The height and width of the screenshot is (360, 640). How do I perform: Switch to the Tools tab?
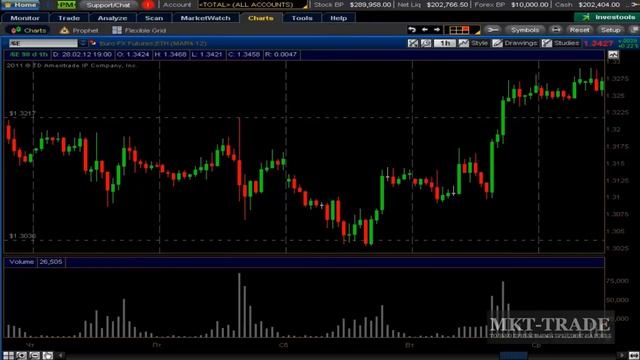[302, 18]
